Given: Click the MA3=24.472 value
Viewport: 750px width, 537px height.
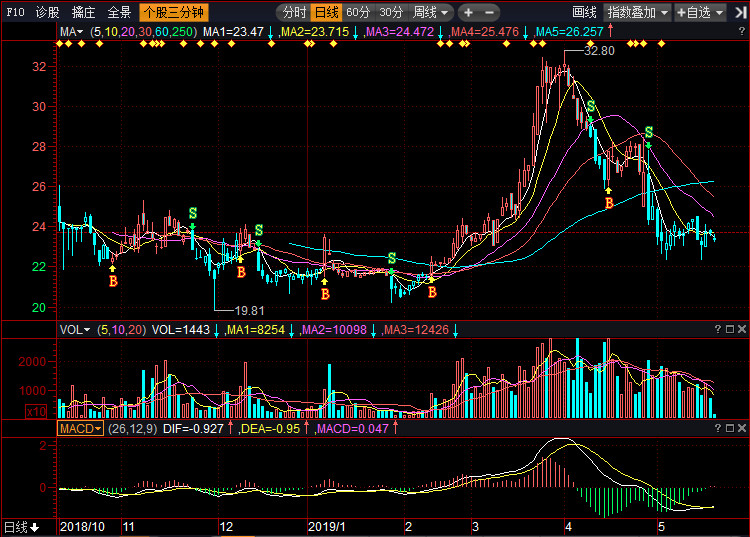Looking at the screenshot, I should pos(399,32).
